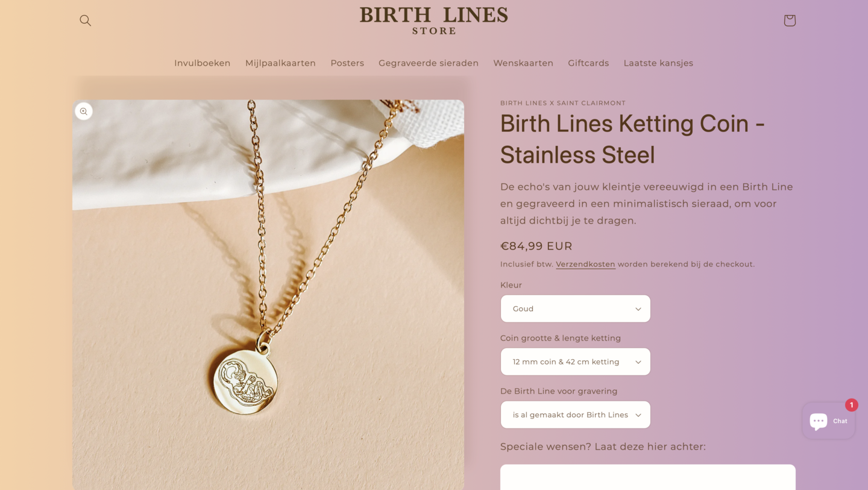Open the Chat widget bubble
Screen dimensions: 868x490
(828, 420)
